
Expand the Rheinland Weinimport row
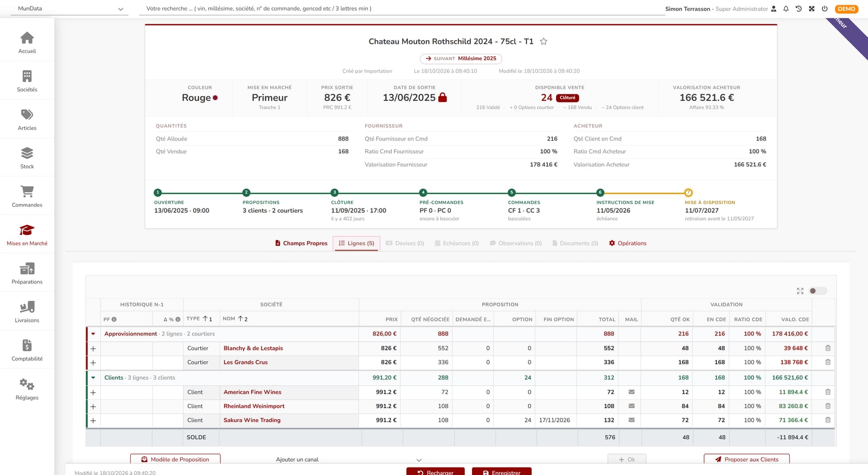pyautogui.click(x=93, y=407)
